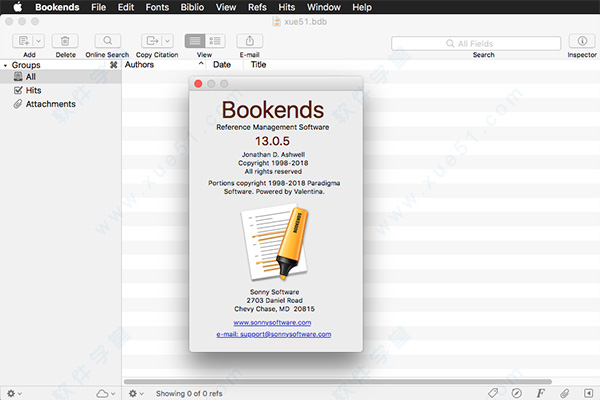Viewport: 600px width, 400px height.
Task: Open the Help menu
Action: [x=362, y=7]
